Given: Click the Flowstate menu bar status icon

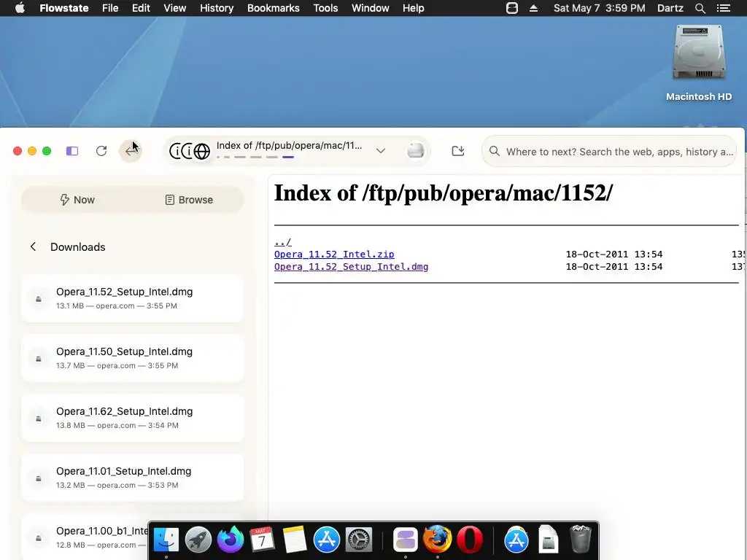Looking at the screenshot, I should click(x=512, y=8).
